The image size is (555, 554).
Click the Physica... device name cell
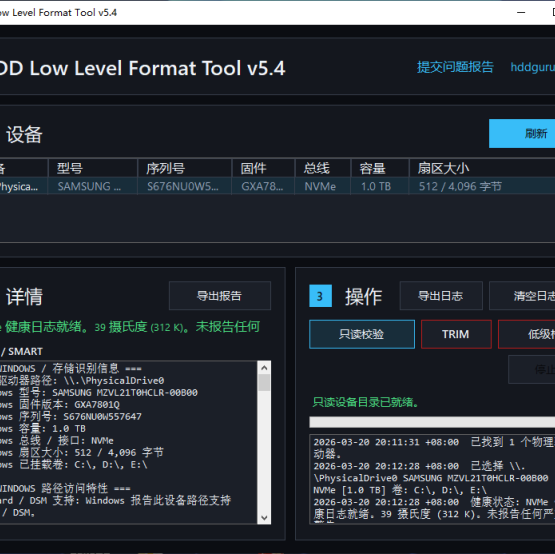click(23, 186)
